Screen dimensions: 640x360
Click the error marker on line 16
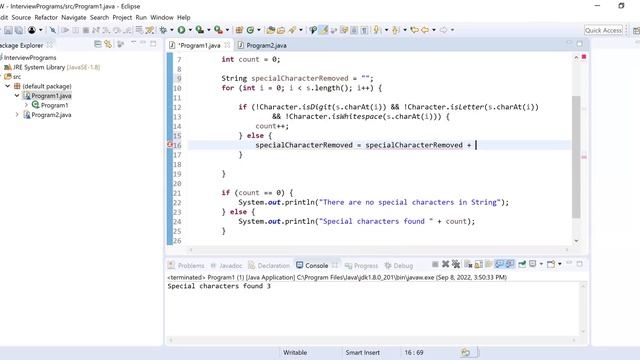[x=170, y=145]
